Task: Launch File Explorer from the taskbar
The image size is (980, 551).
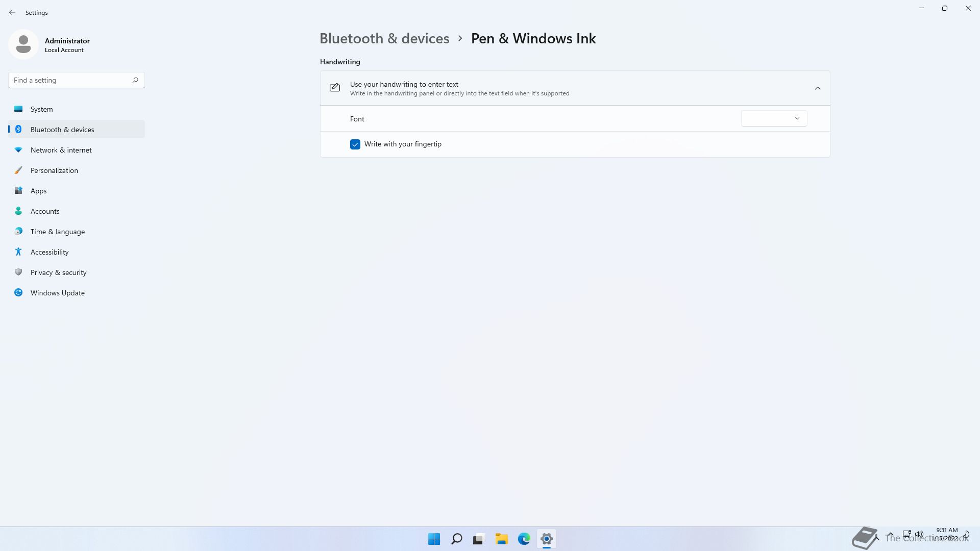Action: pyautogui.click(x=502, y=539)
